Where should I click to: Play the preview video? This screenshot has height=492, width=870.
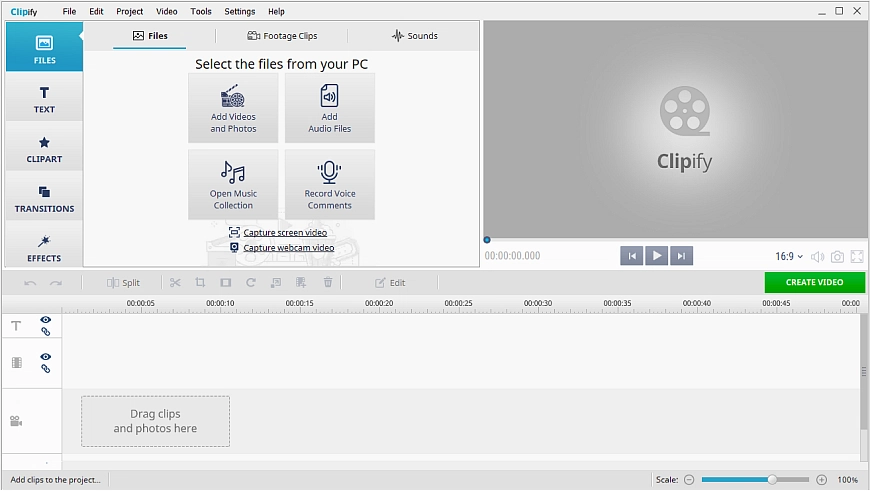[656, 256]
